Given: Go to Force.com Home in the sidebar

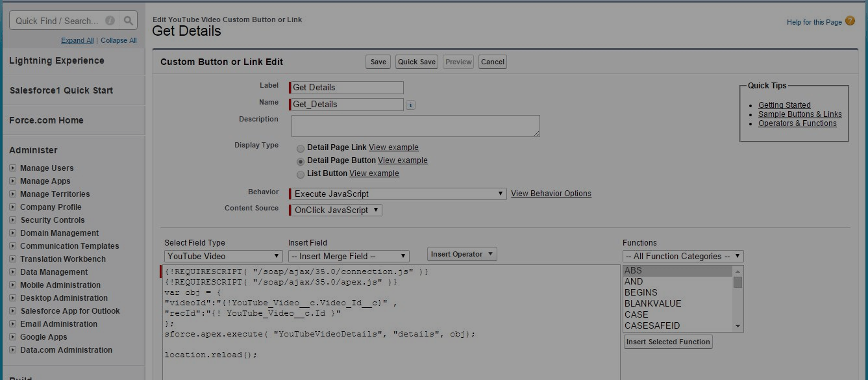Looking at the screenshot, I should pyautogui.click(x=46, y=120).
